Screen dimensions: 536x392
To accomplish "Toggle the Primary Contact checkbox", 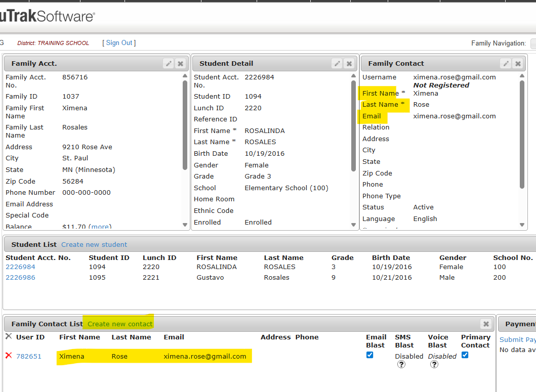I will [465, 355].
